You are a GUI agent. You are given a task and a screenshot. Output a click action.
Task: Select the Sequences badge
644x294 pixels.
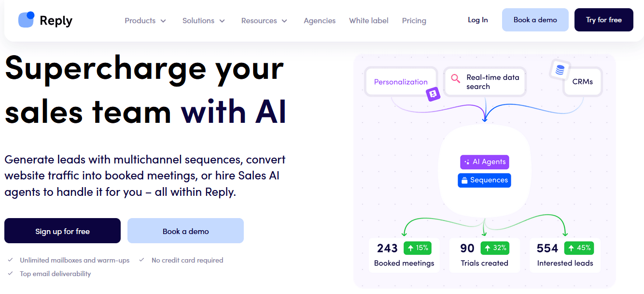pyautogui.click(x=484, y=180)
